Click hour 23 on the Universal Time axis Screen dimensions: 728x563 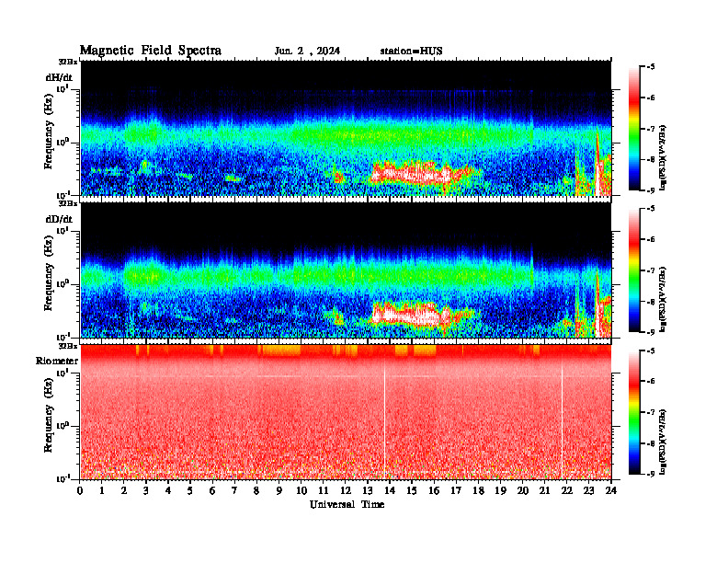tap(588, 491)
